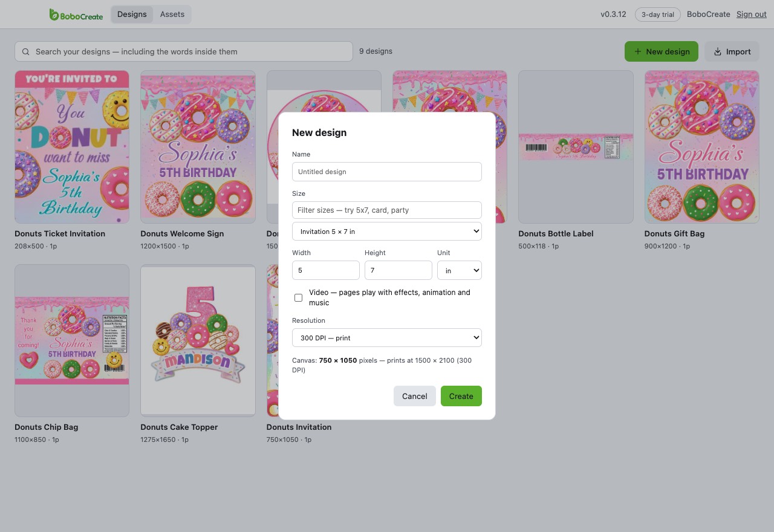The height and width of the screenshot is (532, 774).
Task: Click the Donuts Cake Topper title text
Action: 179,427
